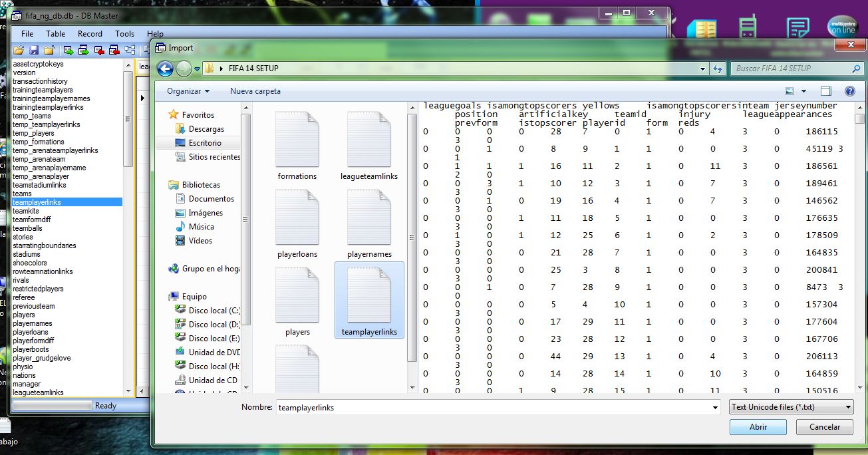Go back using the blue back arrow

[165, 69]
